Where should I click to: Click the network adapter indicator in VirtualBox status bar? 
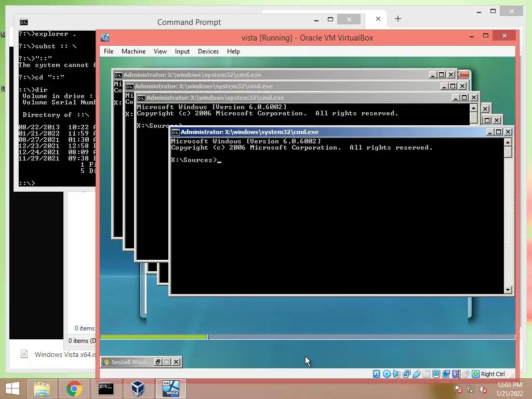point(406,374)
